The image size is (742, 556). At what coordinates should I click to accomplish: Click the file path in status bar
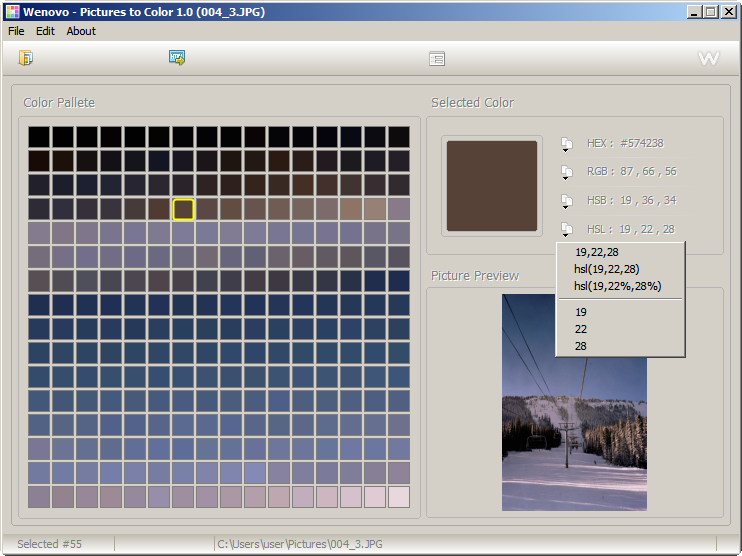pyautogui.click(x=300, y=544)
